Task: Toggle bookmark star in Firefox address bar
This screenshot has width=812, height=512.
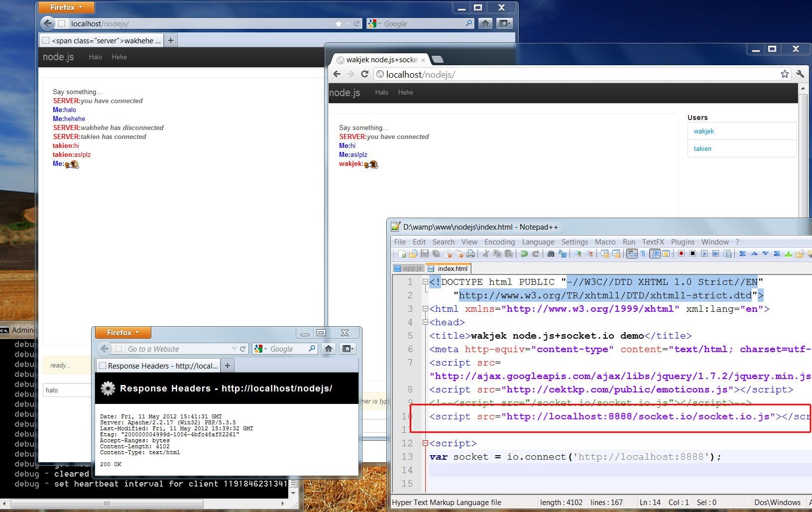Action: pyautogui.click(x=339, y=23)
